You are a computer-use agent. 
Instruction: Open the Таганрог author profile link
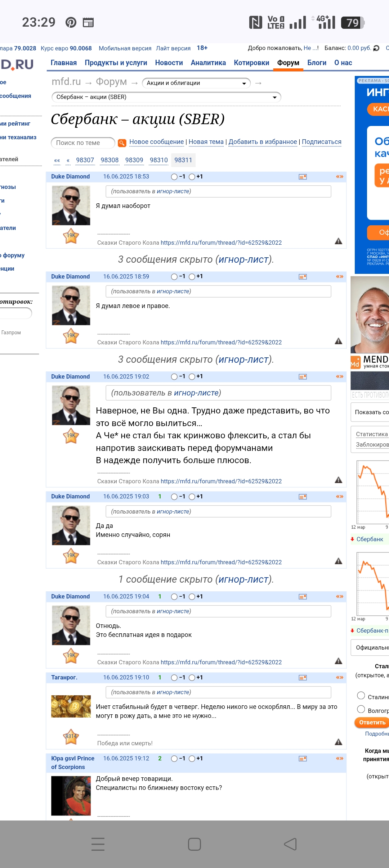coord(64,678)
